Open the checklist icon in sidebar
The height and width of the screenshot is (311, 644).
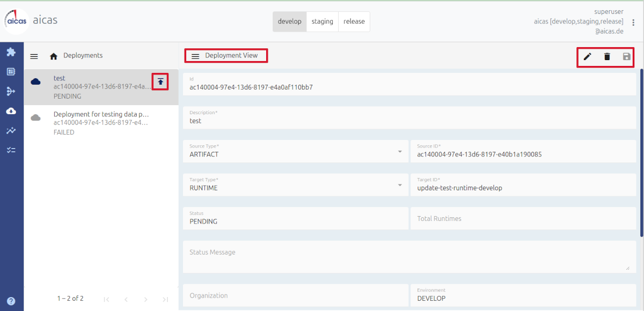point(11,150)
